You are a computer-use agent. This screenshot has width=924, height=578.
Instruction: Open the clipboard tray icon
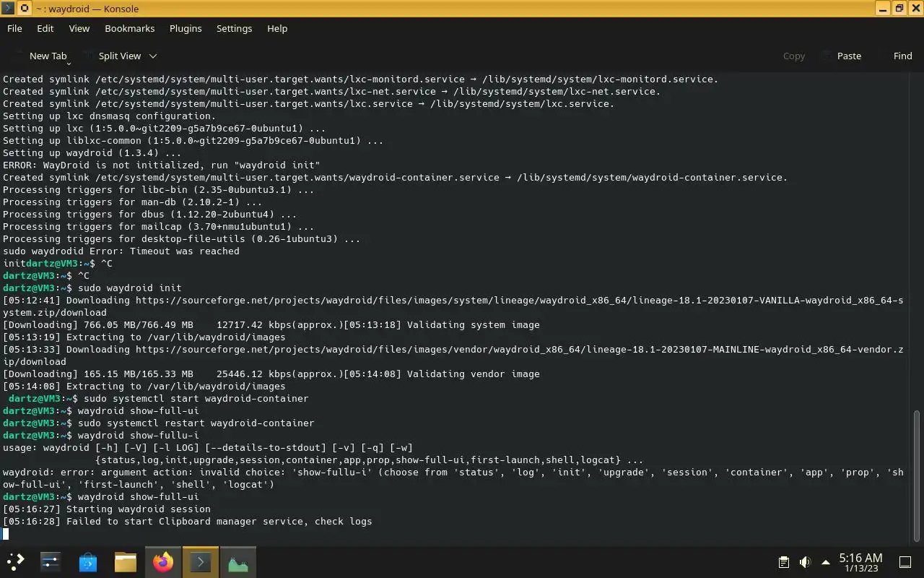[x=783, y=562]
